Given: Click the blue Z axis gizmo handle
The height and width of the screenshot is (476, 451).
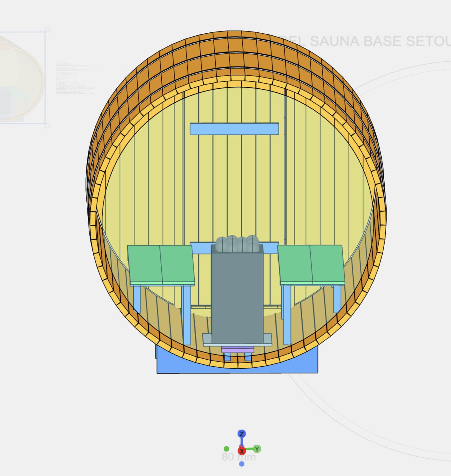Looking at the screenshot, I should click(x=242, y=434).
